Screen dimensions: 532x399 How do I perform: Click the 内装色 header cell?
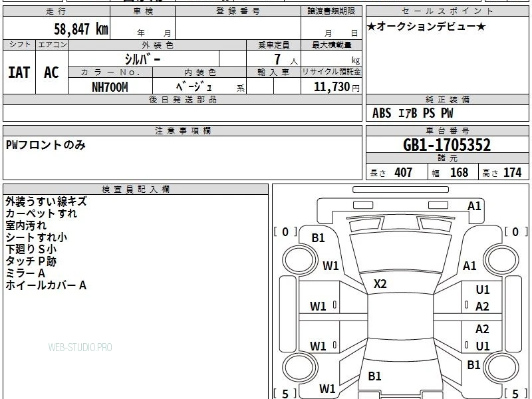[199, 72]
